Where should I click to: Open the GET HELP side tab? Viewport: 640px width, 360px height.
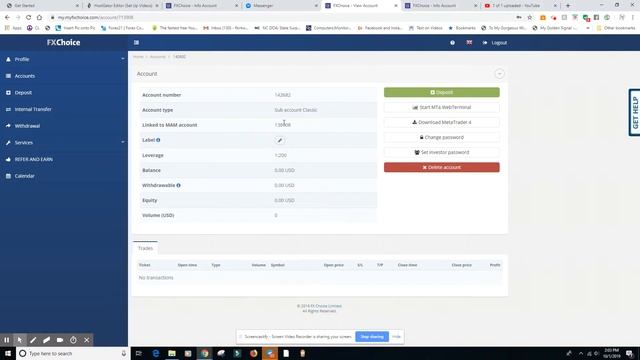pos(635,113)
